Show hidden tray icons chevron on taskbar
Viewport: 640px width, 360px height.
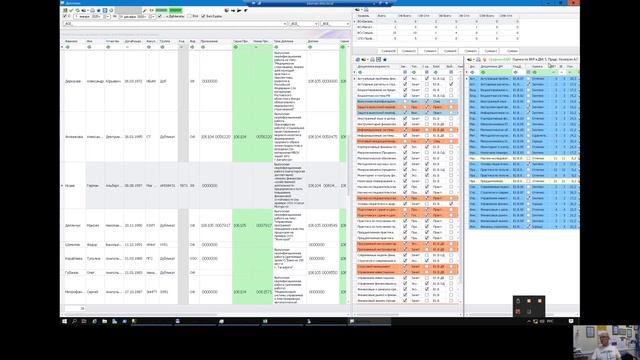529,322
